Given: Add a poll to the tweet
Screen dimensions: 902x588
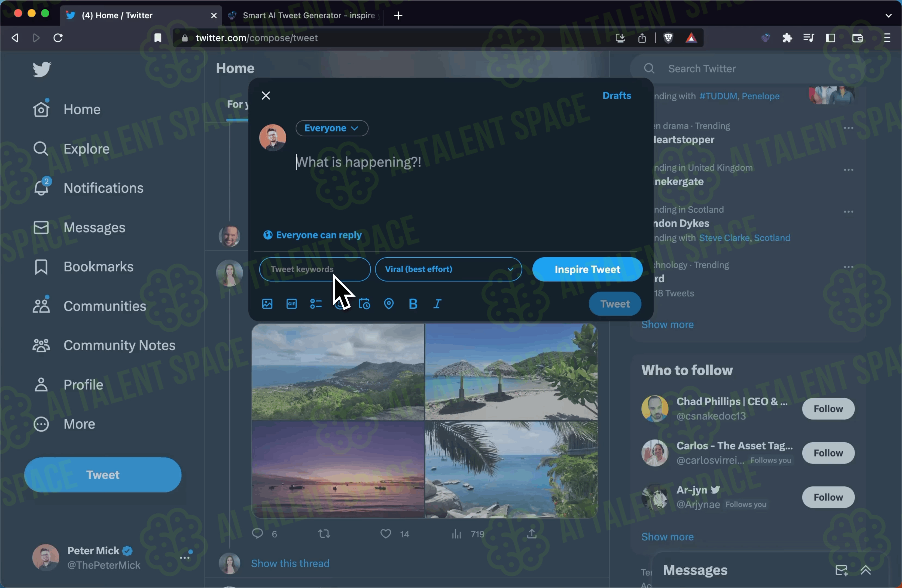Looking at the screenshot, I should coord(316,304).
